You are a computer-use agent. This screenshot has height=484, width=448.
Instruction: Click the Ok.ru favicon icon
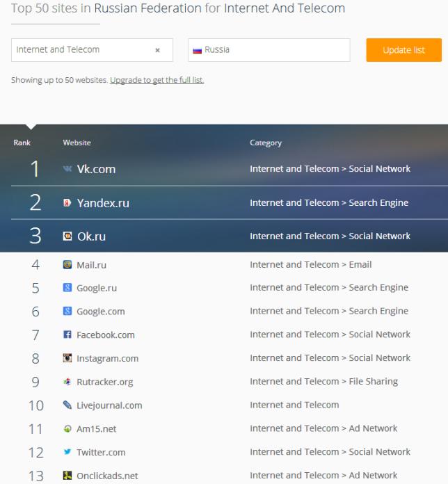[67, 236]
